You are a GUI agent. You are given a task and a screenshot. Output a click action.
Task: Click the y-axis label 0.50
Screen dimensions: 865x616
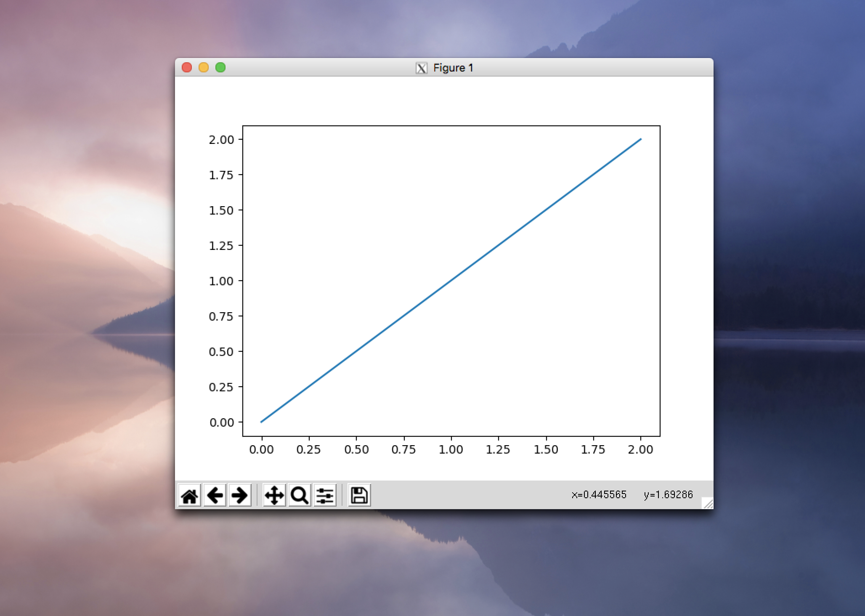pos(221,352)
